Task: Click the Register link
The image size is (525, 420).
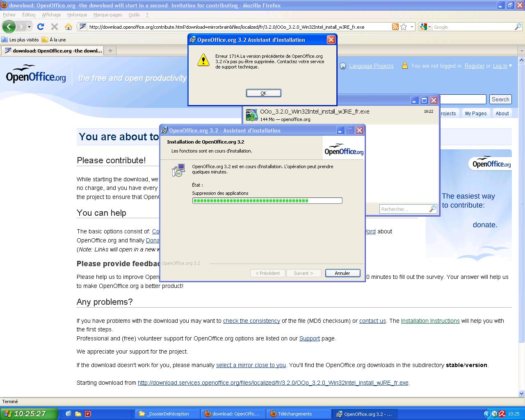Action: point(475,66)
